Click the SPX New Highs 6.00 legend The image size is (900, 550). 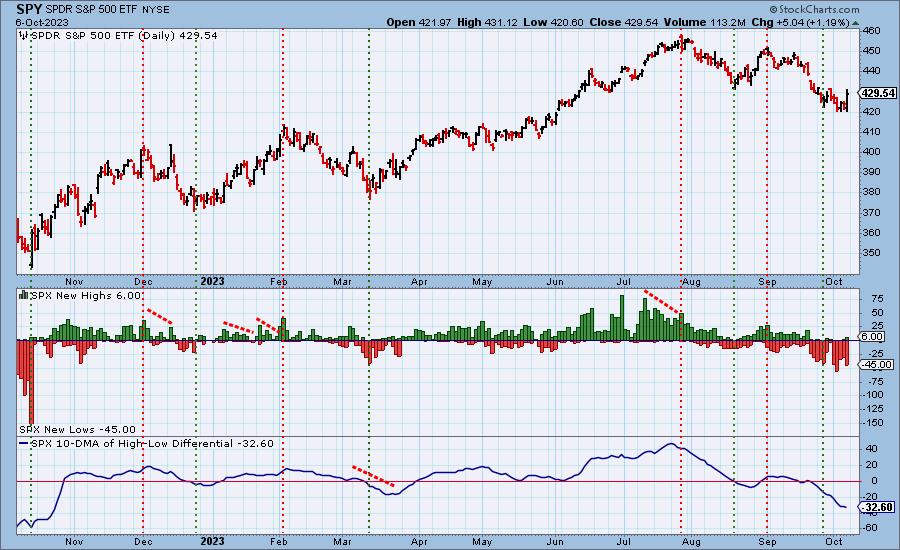click(85, 295)
